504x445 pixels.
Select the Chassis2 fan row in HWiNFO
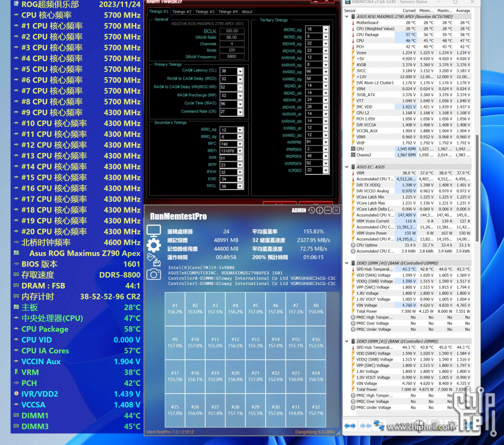point(411,155)
